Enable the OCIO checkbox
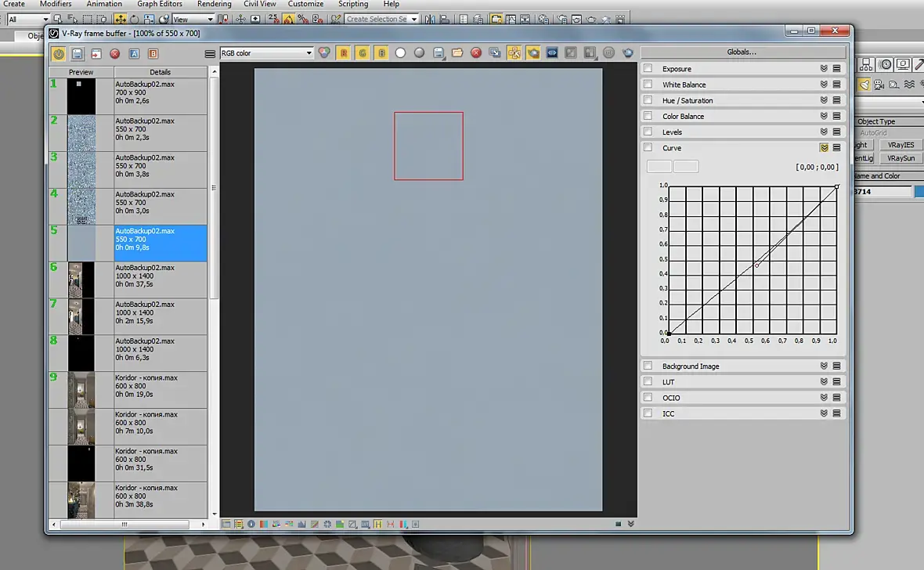This screenshot has width=924, height=570. 648,397
